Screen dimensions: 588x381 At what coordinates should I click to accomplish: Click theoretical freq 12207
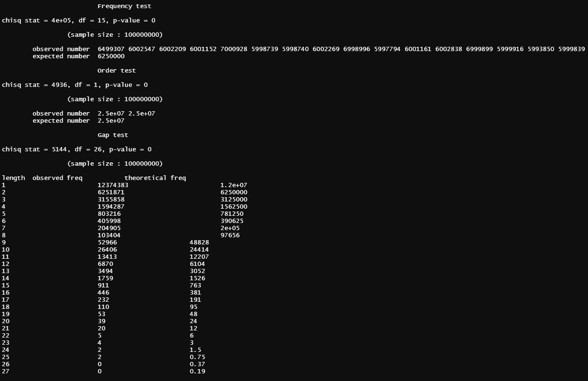(199, 257)
